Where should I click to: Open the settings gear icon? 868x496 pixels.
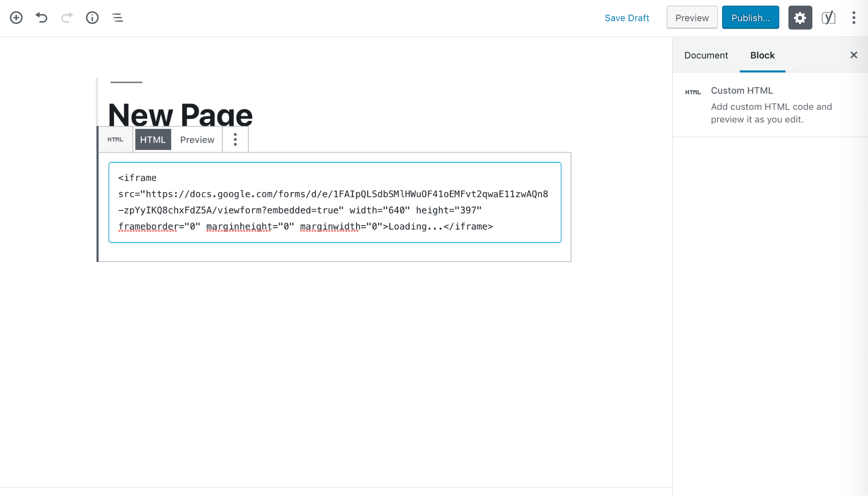(800, 17)
